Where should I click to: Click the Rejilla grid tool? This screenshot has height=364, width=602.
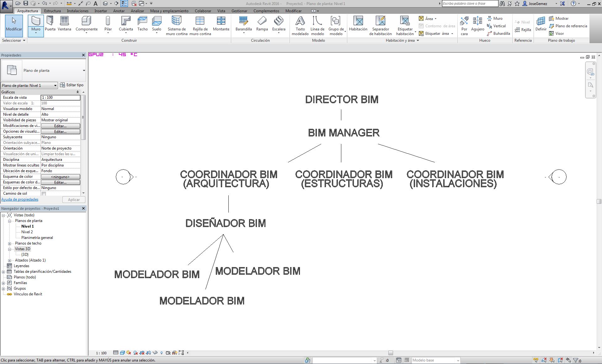click(x=523, y=30)
